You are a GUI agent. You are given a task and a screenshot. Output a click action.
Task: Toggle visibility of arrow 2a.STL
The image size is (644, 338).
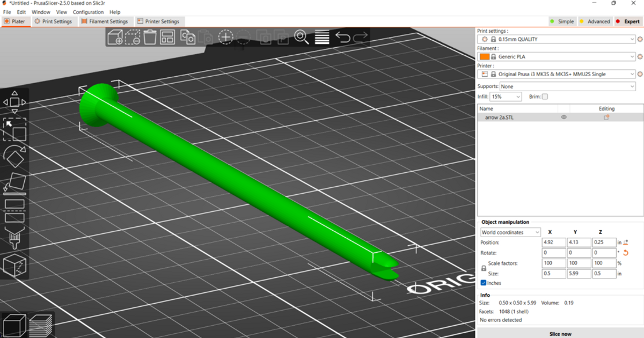[563, 117]
